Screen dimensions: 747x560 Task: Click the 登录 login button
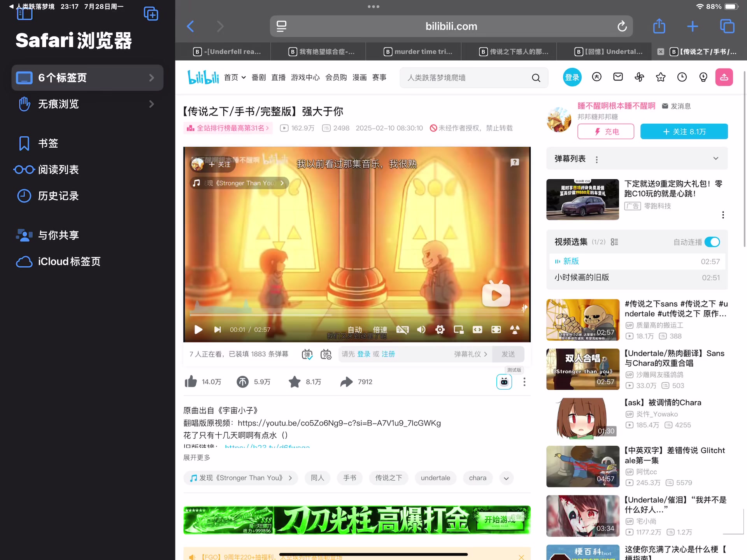tap(572, 77)
